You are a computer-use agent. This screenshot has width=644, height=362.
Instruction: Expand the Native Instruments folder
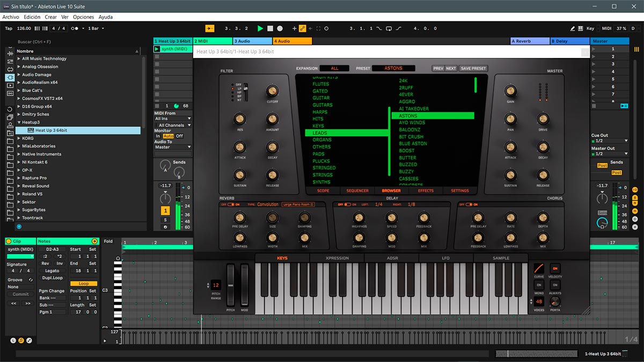tap(19, 154)
